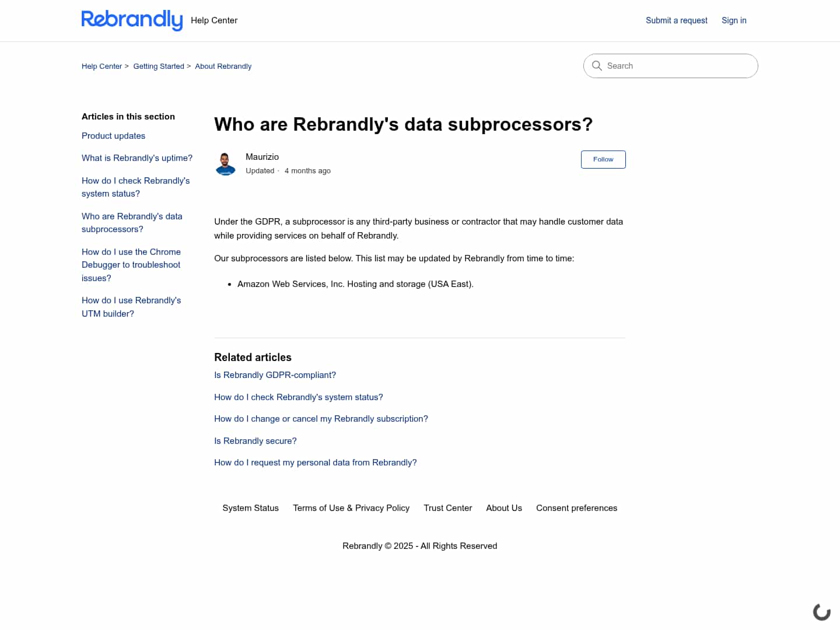Image resolution: width=840 pixels, height=630 pixels.
Task: Open Product updates article
Action: click(x=113, y=136)
